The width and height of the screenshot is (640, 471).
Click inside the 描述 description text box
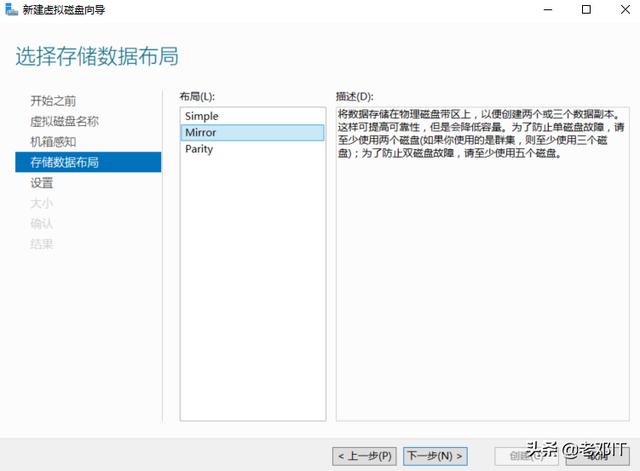(482, 264)
